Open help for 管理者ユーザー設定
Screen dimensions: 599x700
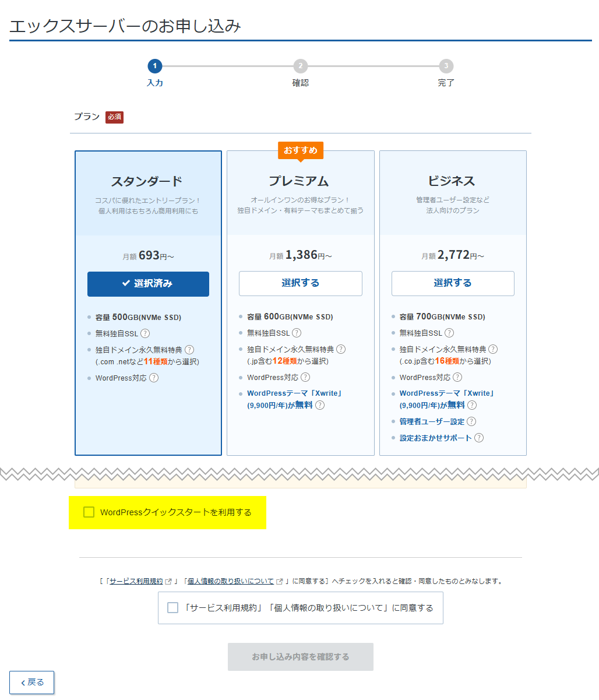[x=471, y=421]
